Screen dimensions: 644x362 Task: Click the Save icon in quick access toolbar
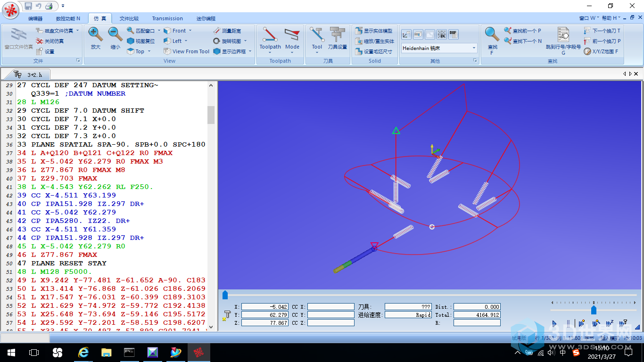coord(28,6)
